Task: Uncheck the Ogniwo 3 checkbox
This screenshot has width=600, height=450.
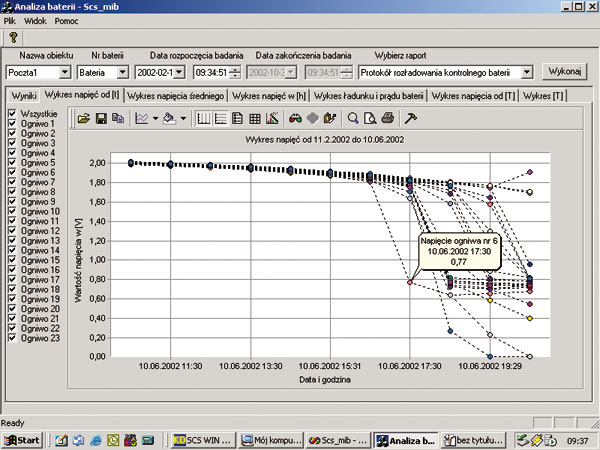Action: click(x=12, y=143)
